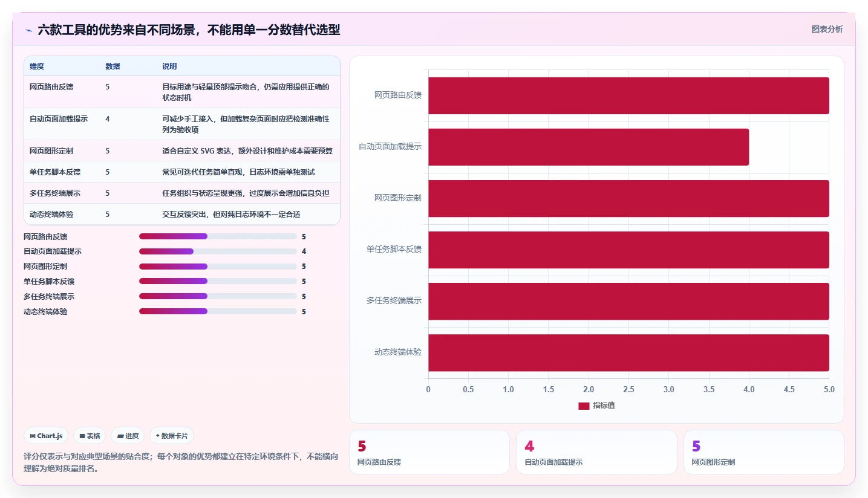This screenshot has height=498, width=868.
Task: Click description starting 常见可迭代任务简单直观
Action: 238,172
